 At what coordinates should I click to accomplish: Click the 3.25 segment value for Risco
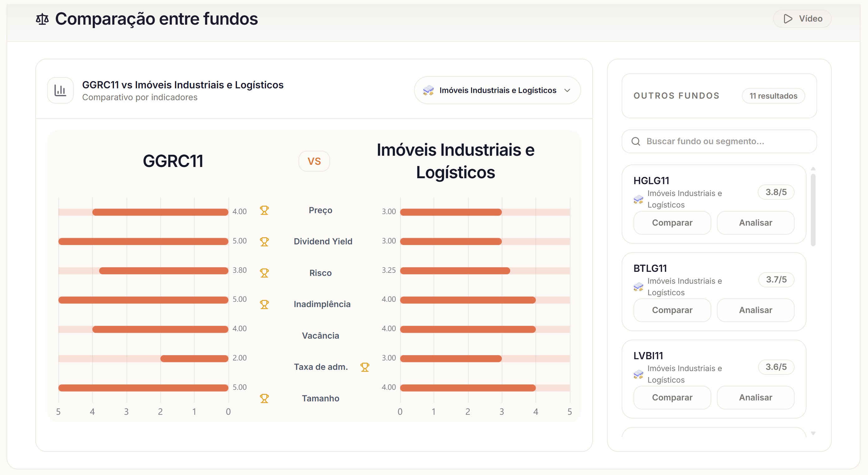[x=388, y=270]
